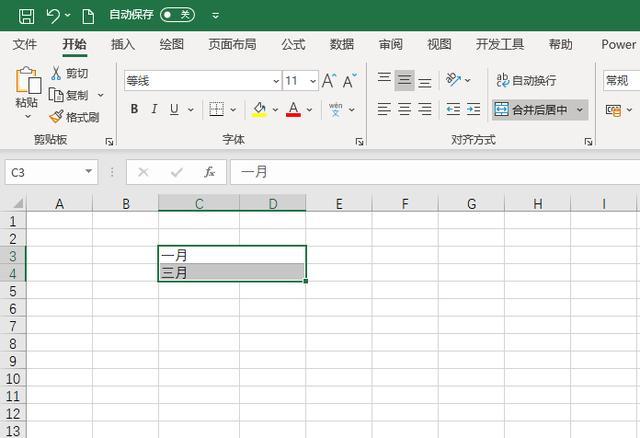
Task: Open the 合并后居中 dropdown arrow
Action: tap(581, 109)
